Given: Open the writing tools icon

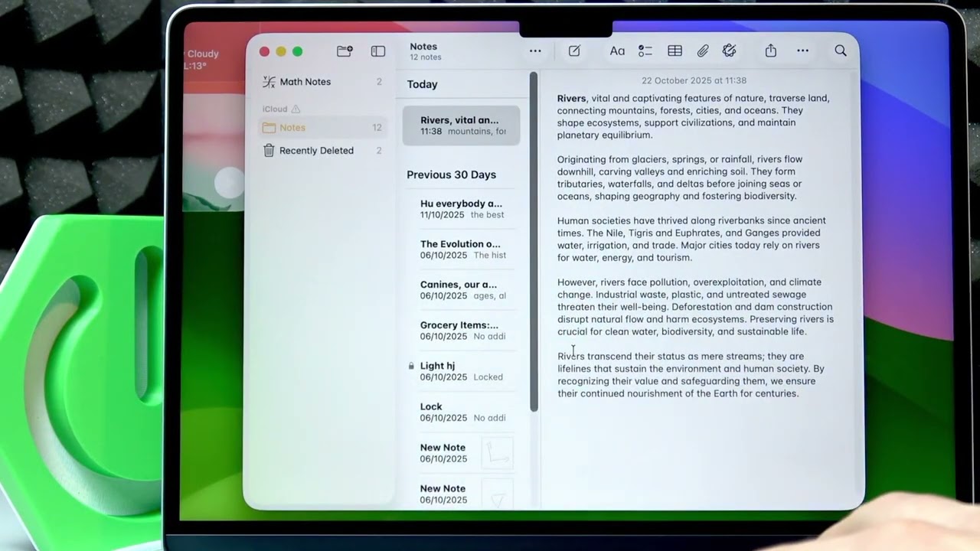Looking at the screenshot, I should 730,51.
